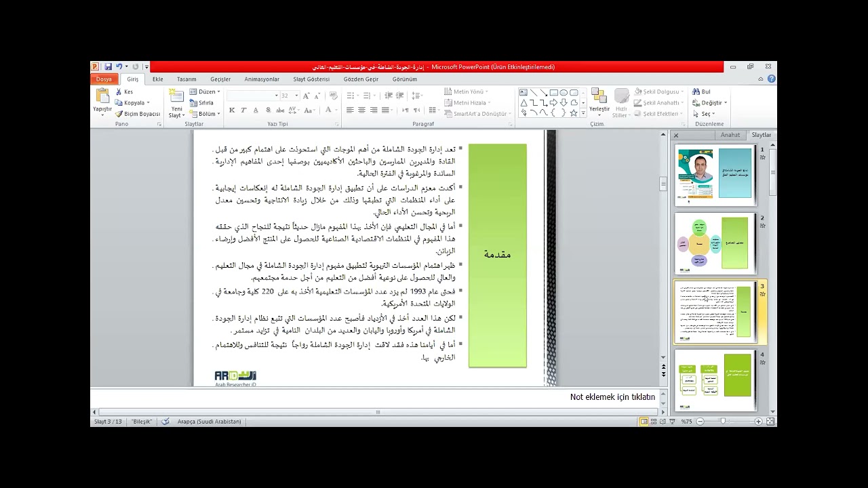Click the zoom in plus button
The width and height of the screenshot is (868, 488).
point(759,422)
